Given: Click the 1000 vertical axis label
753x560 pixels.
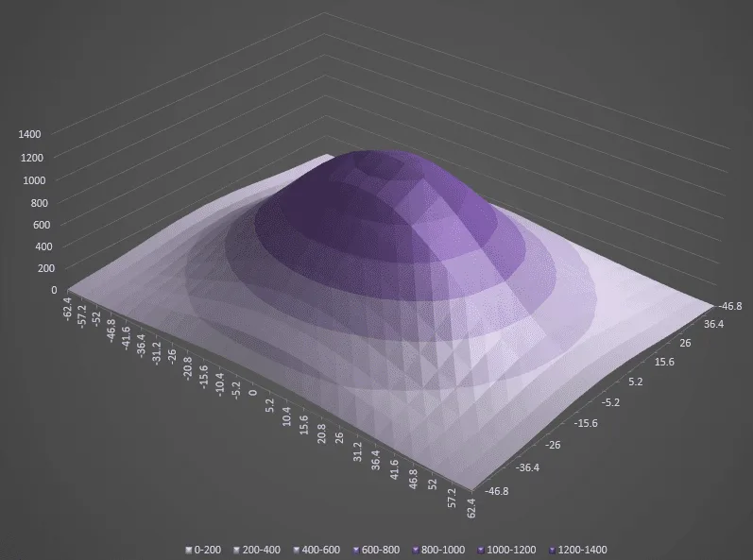Looking at the screenshot, I should click(34, 180).
